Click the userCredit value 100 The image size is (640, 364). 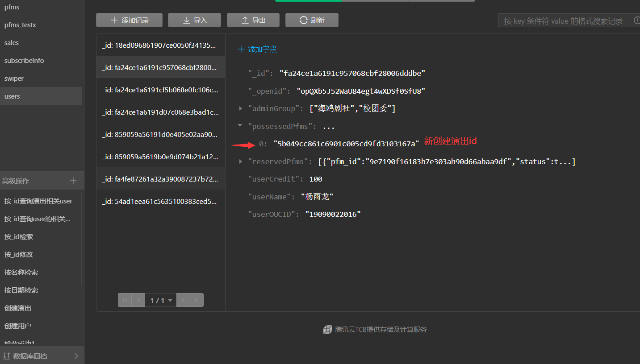point(316,179)
